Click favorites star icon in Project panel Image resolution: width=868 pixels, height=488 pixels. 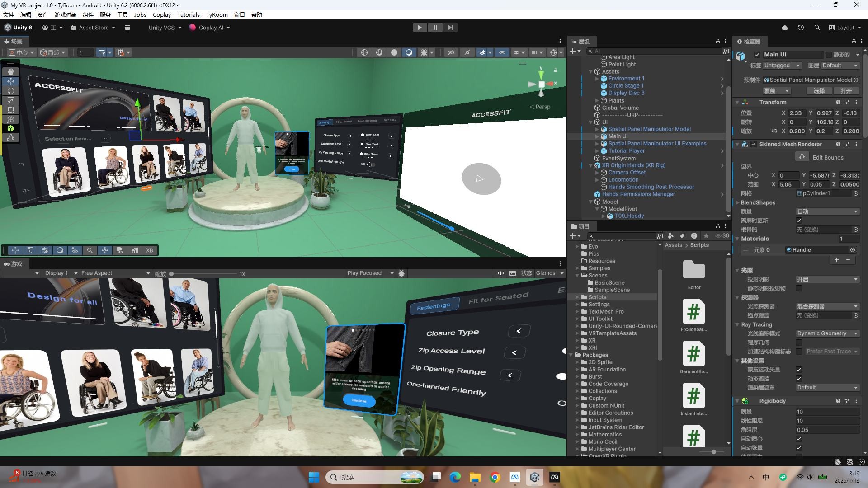click(x=706, y=236)
